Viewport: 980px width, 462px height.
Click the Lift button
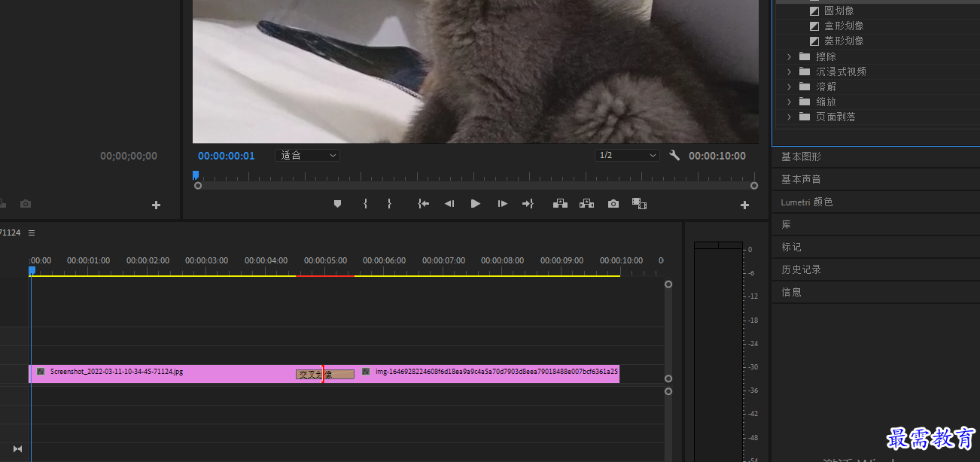coord(560,204)
